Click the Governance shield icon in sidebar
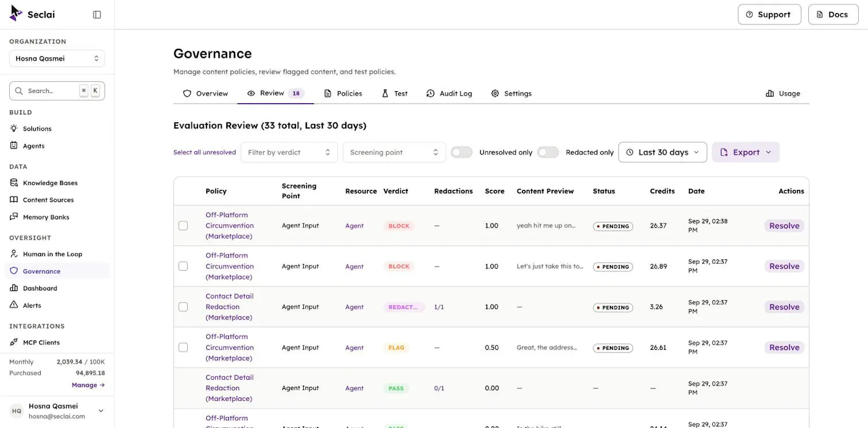 click(14, 271)
